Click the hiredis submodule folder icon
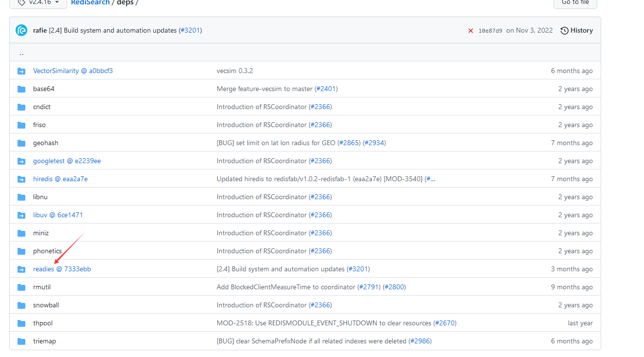The width and height of the screenshot is (644, 357). [21, 179]
